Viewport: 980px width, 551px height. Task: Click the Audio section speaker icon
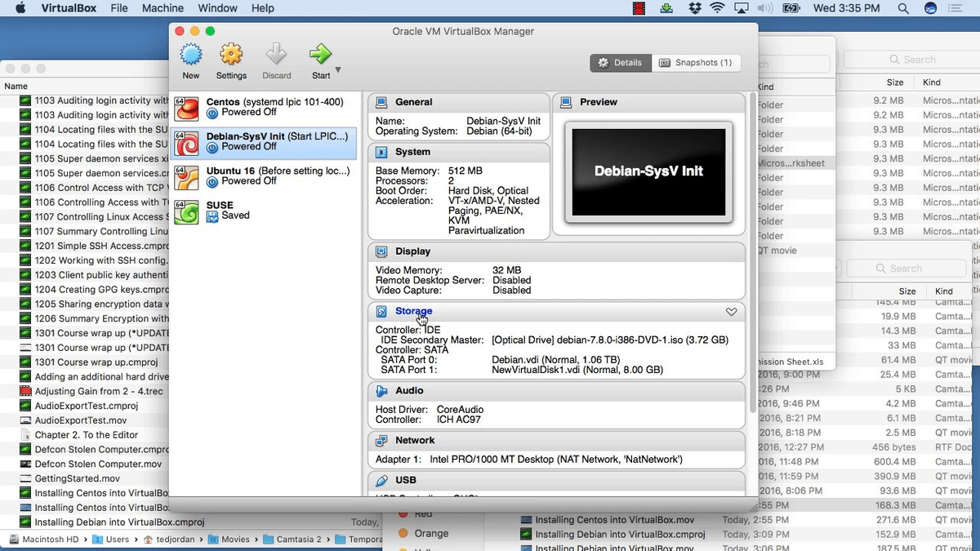point(381,391)
